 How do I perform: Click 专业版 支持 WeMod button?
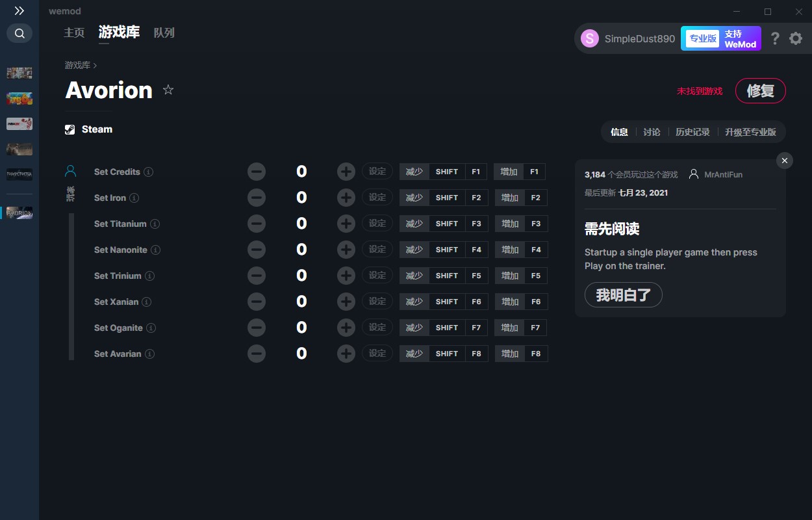click(720, 38)
